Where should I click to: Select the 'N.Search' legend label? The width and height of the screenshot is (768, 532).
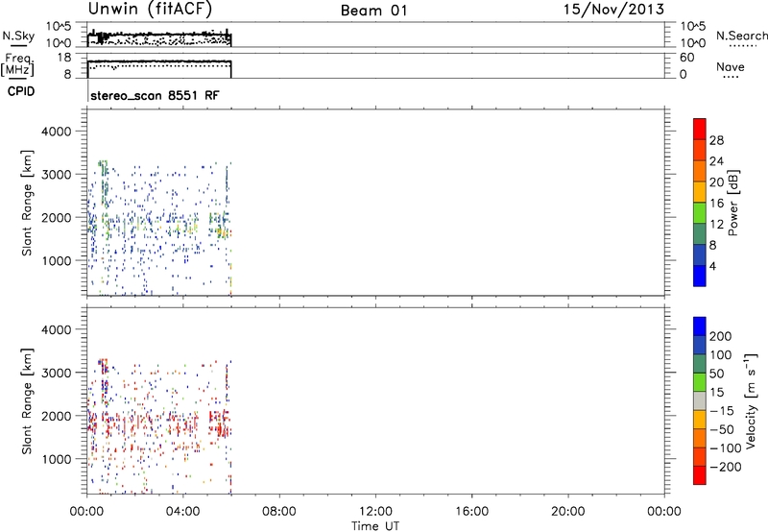click(741, 36)
